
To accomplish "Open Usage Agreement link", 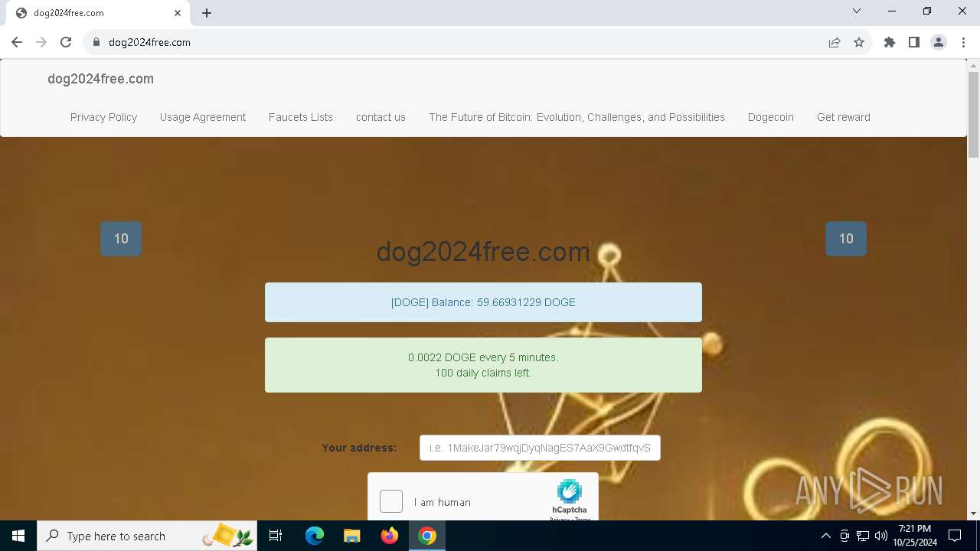I will (x=203, y=117).
